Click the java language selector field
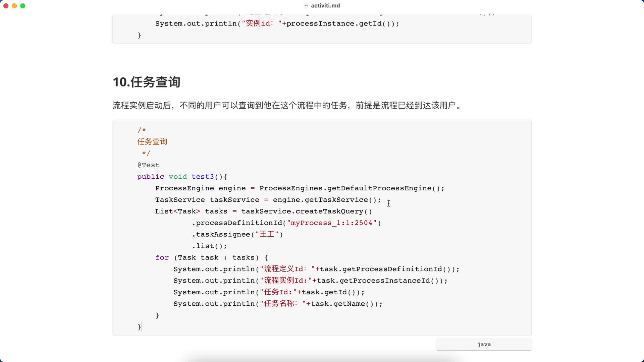Screen dimensions: 644x362 tap(484, 344)
